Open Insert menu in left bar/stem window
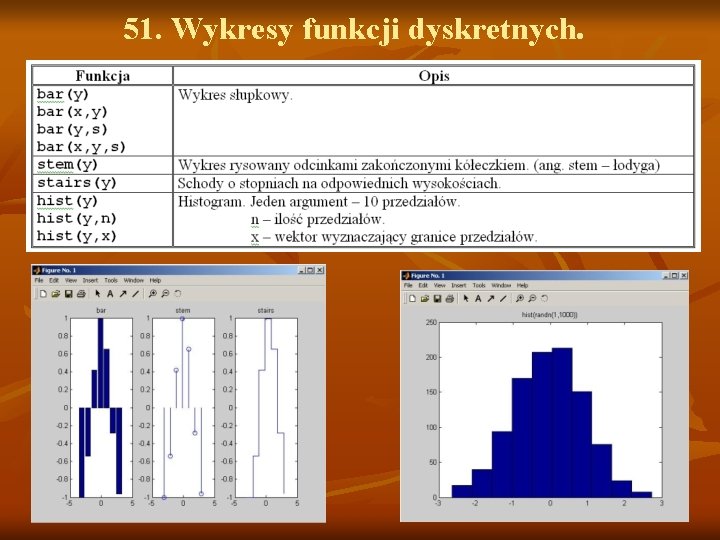 point(90,280)
